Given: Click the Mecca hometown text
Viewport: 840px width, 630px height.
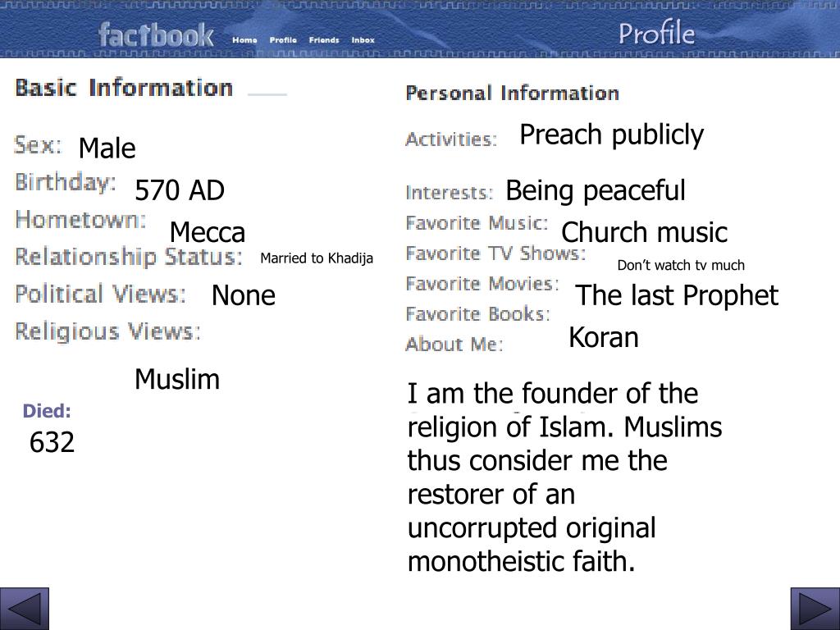Looking at the screenshot, I should point(208,232).
